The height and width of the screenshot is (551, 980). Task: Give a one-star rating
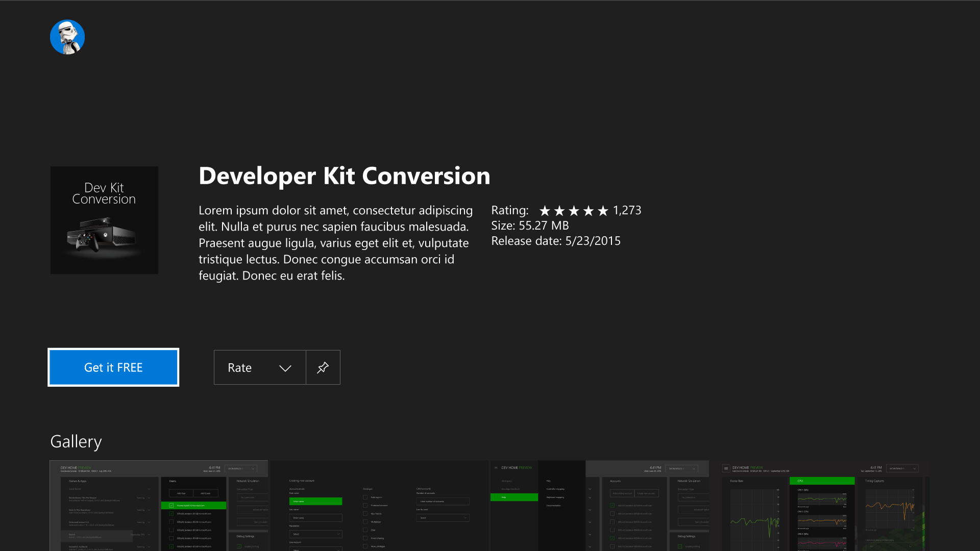click(x=544, y=210)
